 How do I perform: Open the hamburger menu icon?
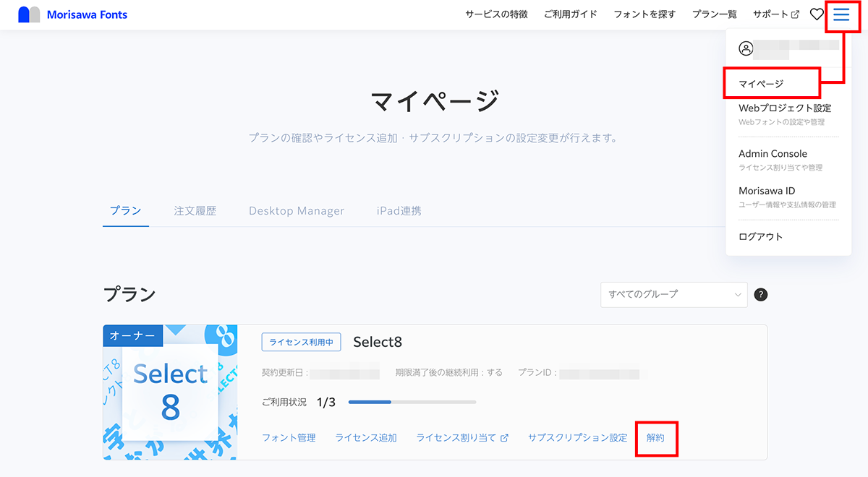tap(841, 14)
